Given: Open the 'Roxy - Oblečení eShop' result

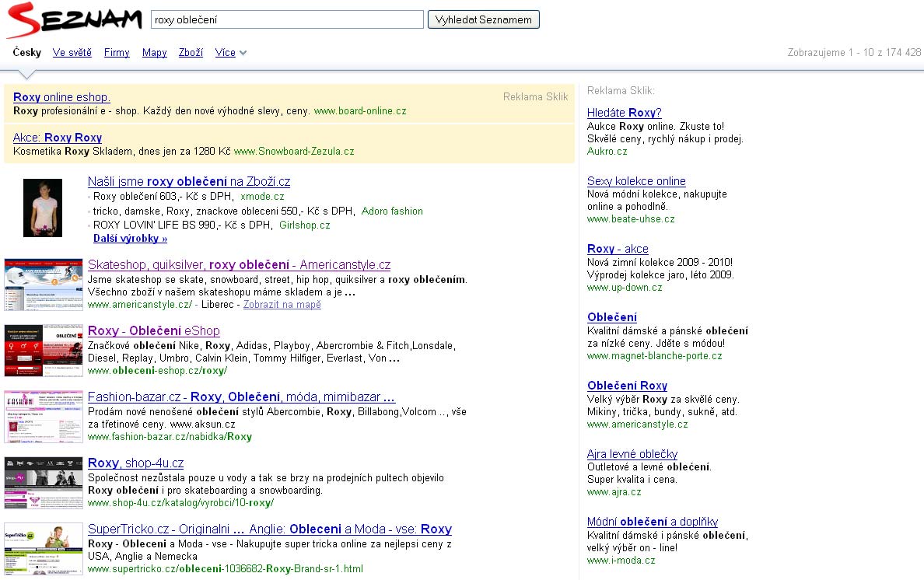Looking at the screenshot, I should pyautogui.click(x=154, y=330).
